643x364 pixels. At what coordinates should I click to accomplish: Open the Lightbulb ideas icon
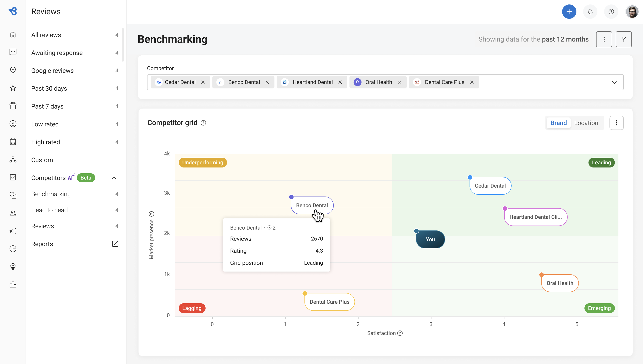pos(13,267)
